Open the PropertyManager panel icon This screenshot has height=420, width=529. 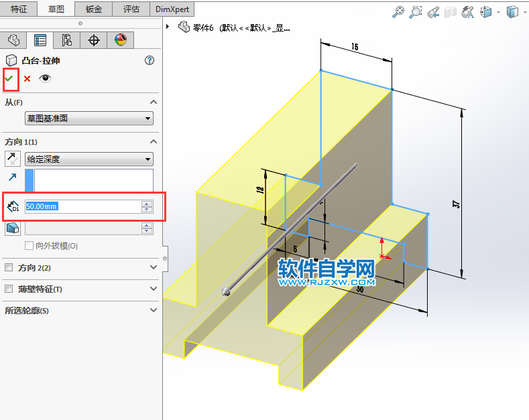[40, 40]
